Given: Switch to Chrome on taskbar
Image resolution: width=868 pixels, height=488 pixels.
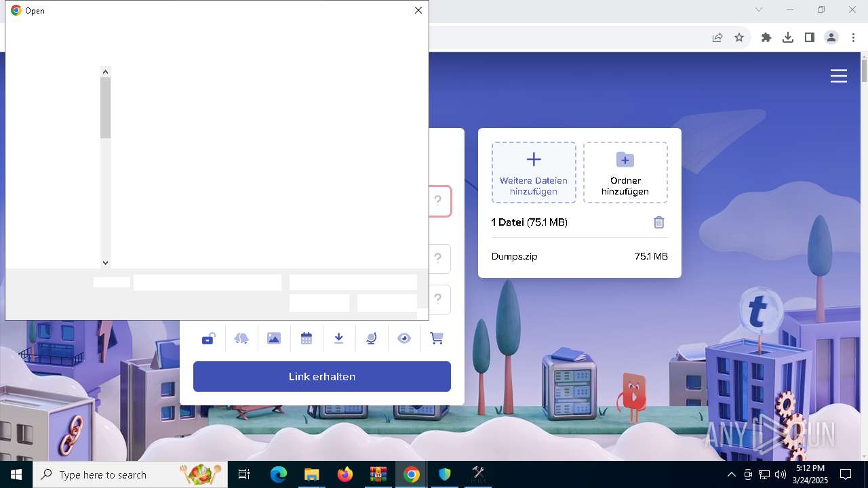Looking at the screenshot, I should coord(411,474).
